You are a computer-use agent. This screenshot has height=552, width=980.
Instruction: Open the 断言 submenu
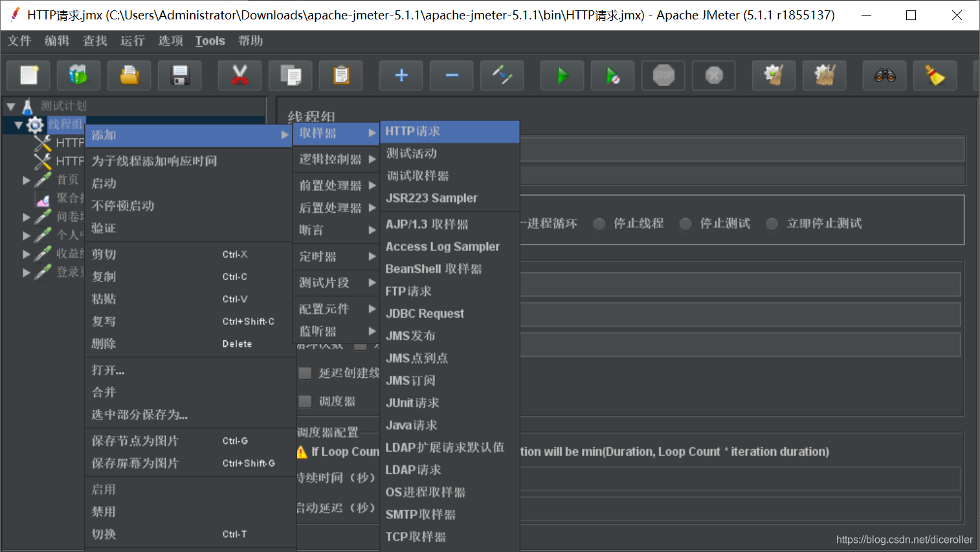(337, 230)
